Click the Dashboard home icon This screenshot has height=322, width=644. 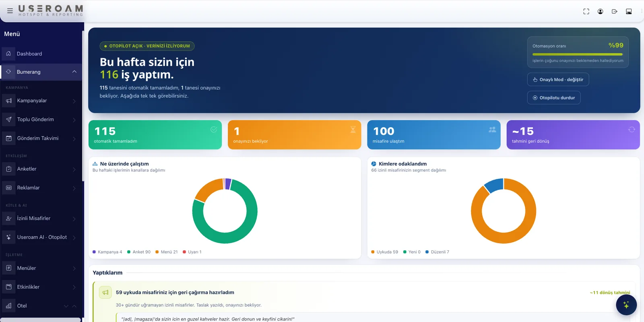pyautogui.click(x=8, y=54)
